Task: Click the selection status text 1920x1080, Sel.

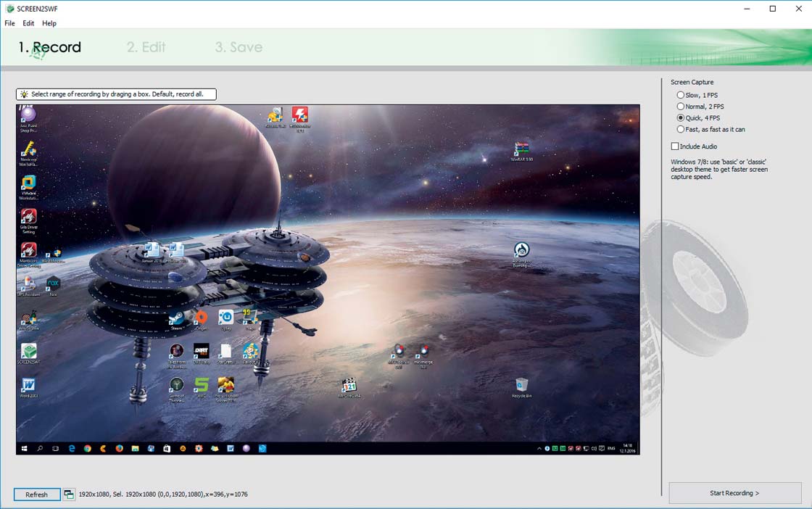Action: pos(163,494)
